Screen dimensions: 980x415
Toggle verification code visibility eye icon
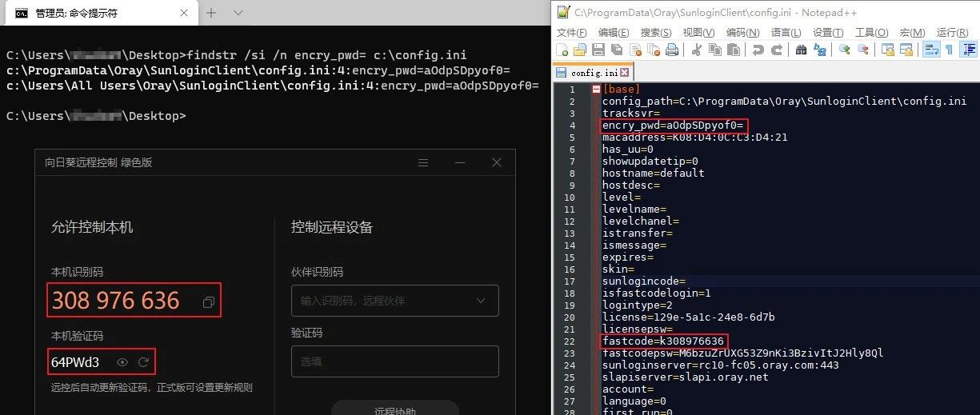(x=122, y=362)
